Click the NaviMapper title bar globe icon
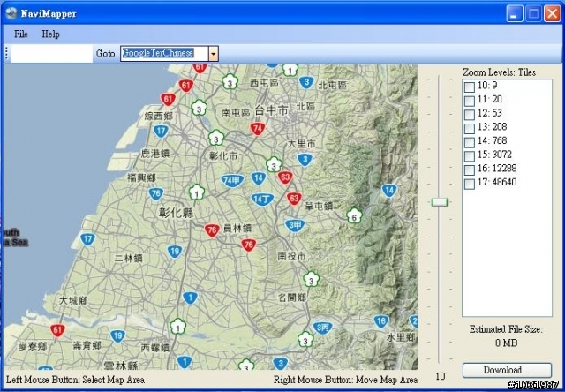This screenshot has width=565, height=392. coord(11,13)
